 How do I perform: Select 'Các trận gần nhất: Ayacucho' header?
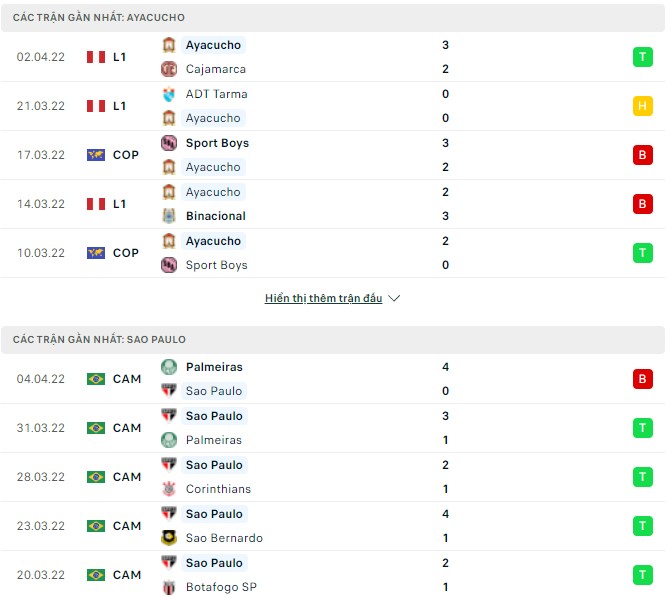pos(99,18)
